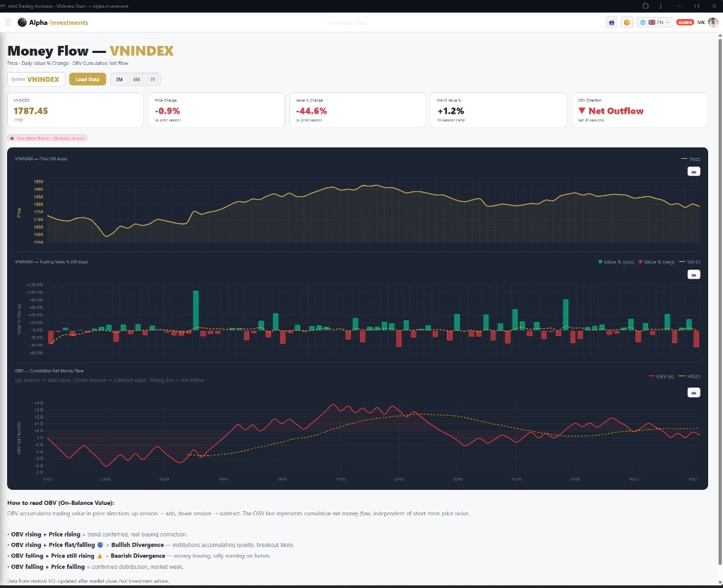Image resolution: width=723 pixels, height=588 pixels.
Task: Toggle the sun light/dark theme button
Action: [627, 22]
